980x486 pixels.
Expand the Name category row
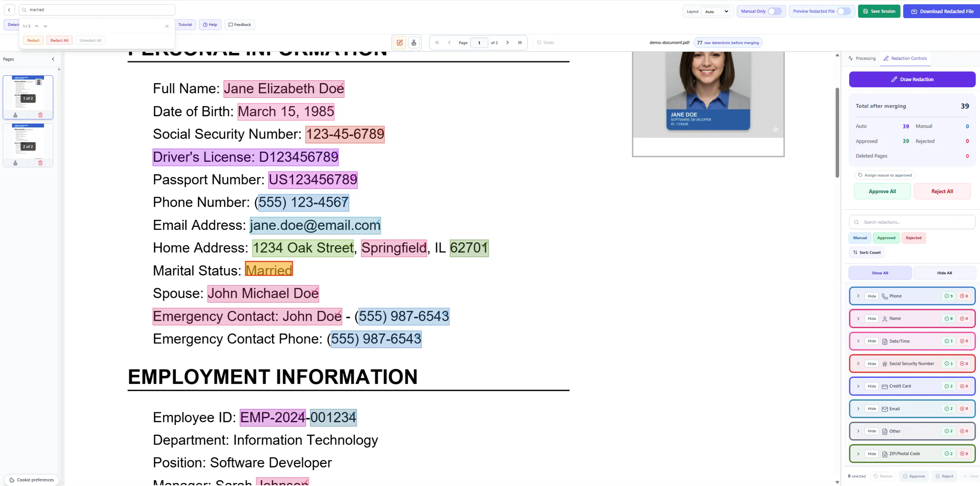tap(858, 319)
